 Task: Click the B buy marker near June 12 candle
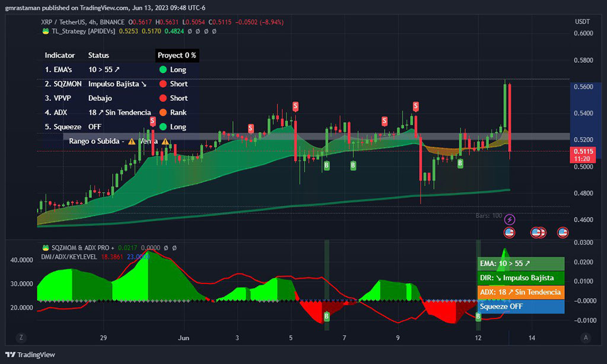tap(460, 164)
